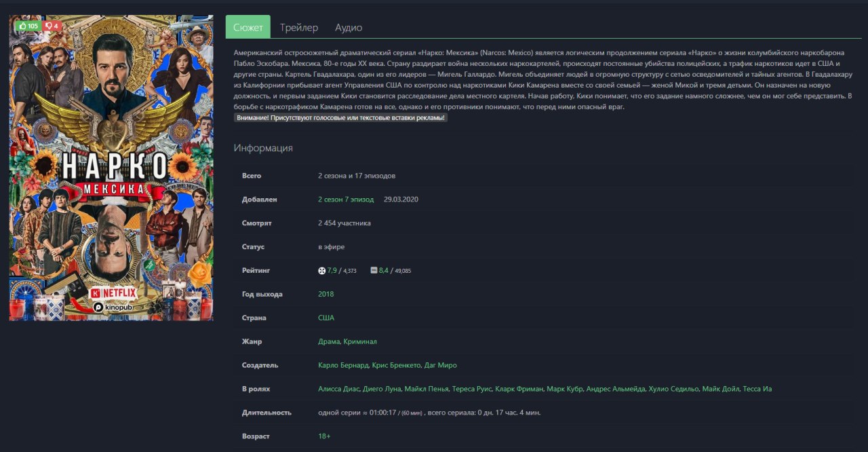Screen dimensions: 868x452
Task: Click the Страна row label
Action: [x=254, y=318]
